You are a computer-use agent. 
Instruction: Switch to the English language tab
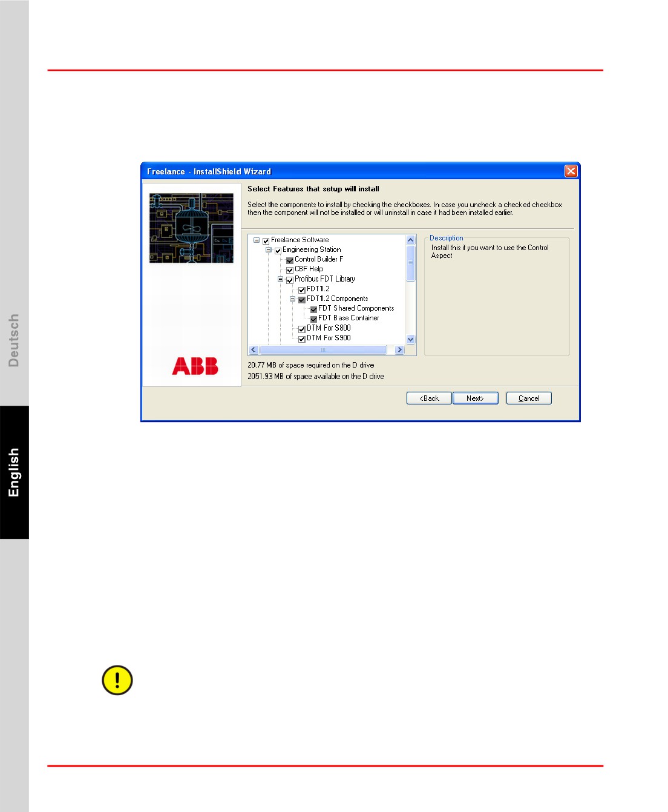pos(14,472)
